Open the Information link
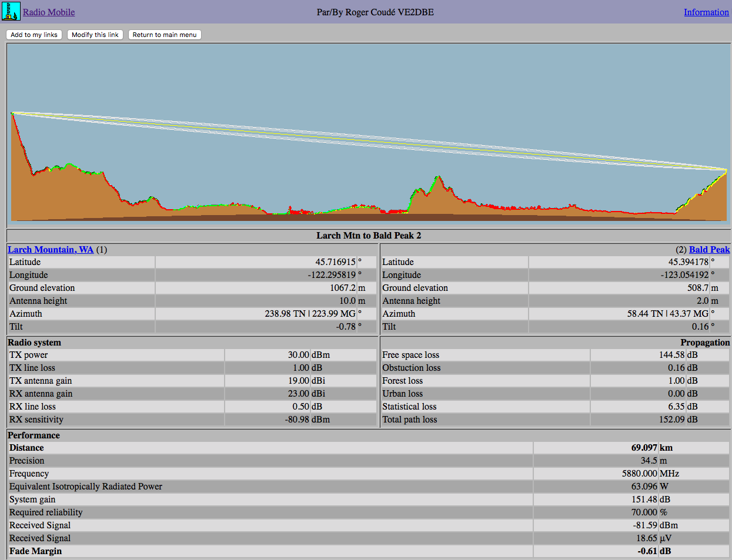The height and width of the screenshot is (560, 732). click(706, 12)
